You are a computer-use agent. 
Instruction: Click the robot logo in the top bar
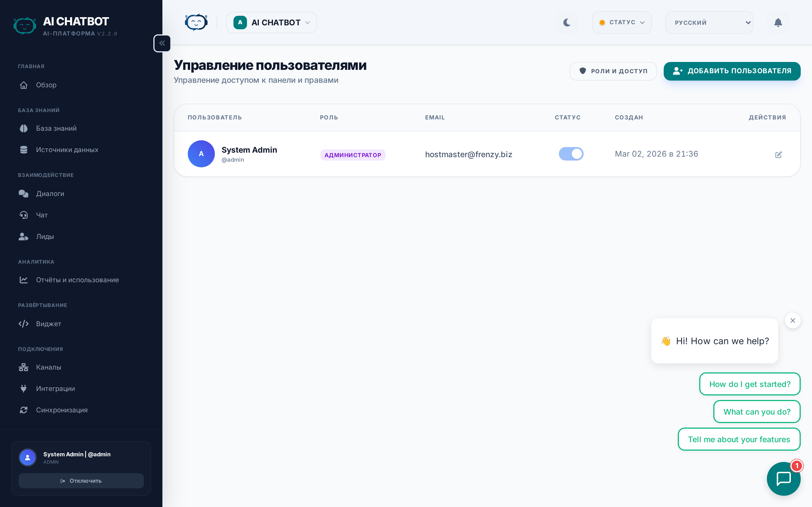pyautogui.click(x=196, y=23)
